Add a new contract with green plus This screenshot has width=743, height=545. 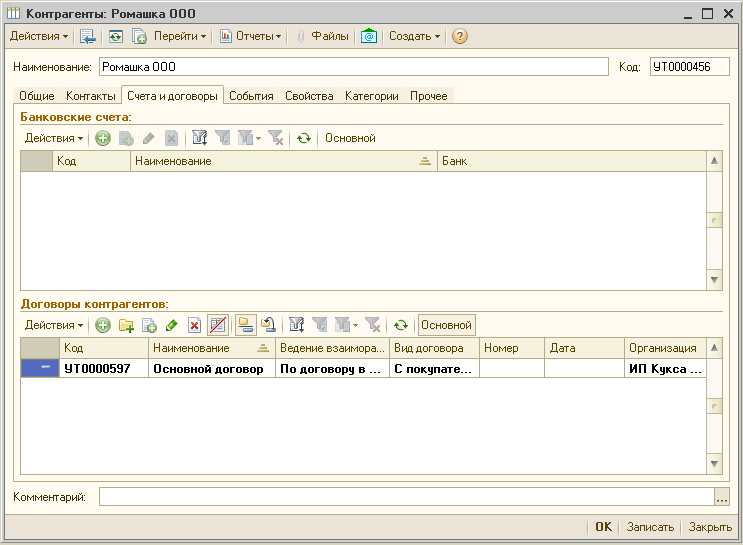pyautogui.click(x=103, y=325)
